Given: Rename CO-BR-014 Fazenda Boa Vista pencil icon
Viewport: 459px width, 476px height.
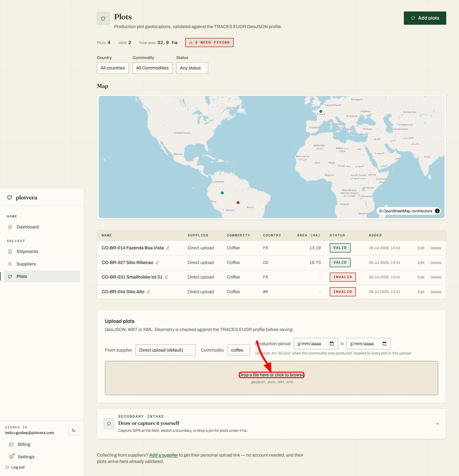Looking at the screenshot, I should pyautogui.click(x=168, y=248).
